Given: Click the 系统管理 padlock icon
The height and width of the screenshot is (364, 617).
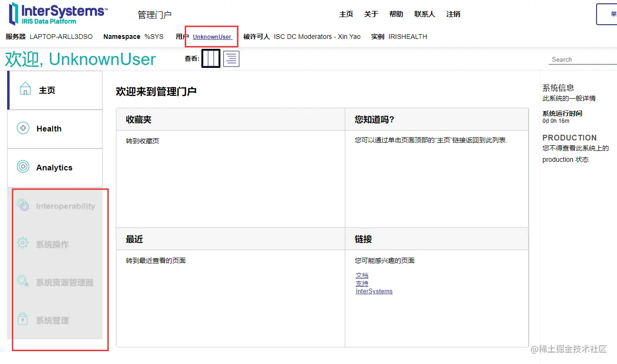Looking at the screenshot, I should 23,319.
